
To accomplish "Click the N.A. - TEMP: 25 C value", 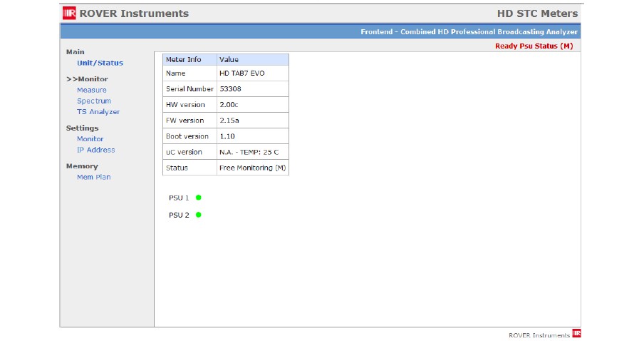I will (x=249, y=152).
